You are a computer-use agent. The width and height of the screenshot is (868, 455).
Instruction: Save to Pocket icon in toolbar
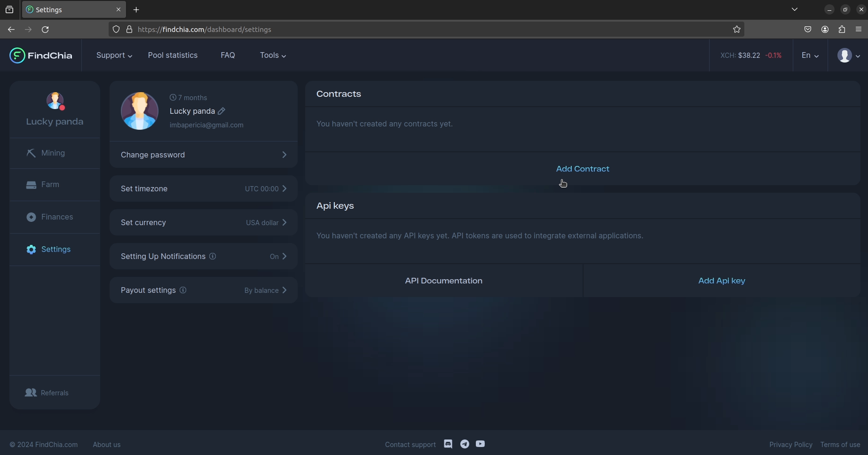pos(808,29)
